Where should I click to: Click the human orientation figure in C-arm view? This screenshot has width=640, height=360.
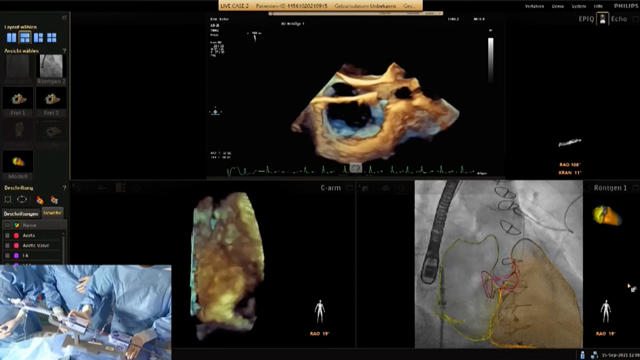[x=320, y=312]
